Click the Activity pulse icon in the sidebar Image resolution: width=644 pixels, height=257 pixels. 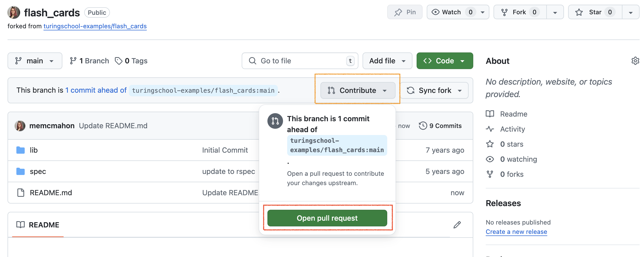coord(490,129)
